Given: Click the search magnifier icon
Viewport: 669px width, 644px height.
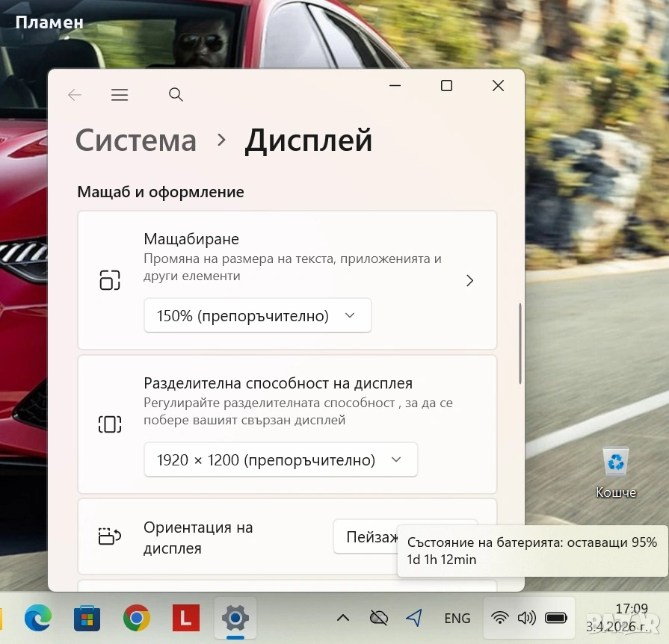Looking at the screenshot, I should click(x=176, y=95).
